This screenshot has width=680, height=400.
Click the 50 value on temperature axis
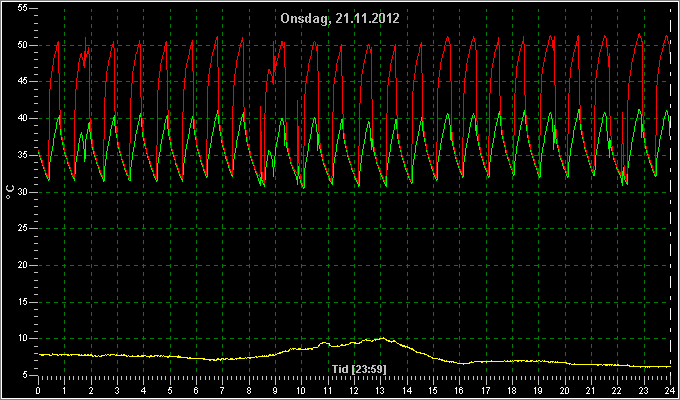click(x=23, y=45)
